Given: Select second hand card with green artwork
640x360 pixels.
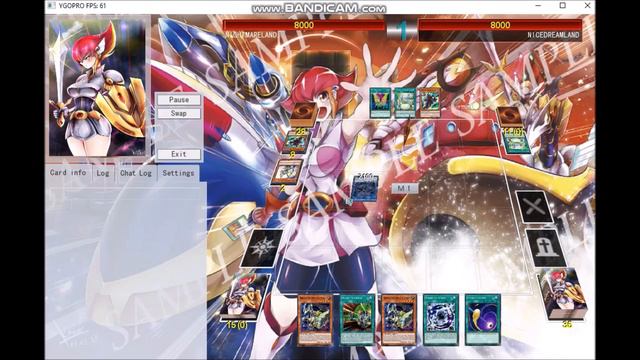Looking at the screenshot, I should (x=357, y=320).
